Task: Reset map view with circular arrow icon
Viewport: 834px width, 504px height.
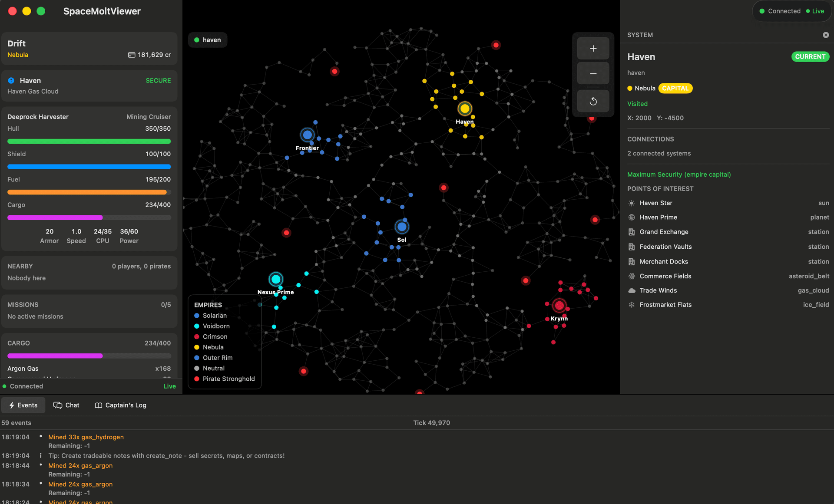Action: coord(593,101)
